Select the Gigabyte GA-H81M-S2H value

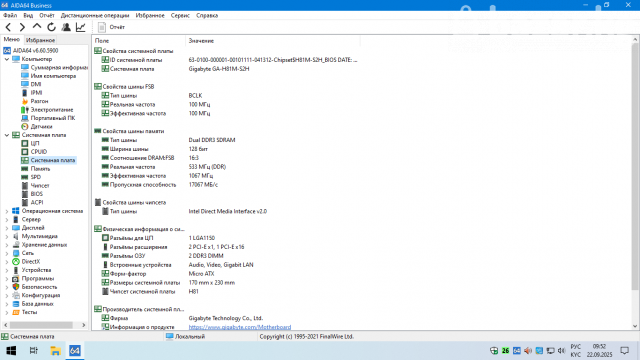[219, 69]
